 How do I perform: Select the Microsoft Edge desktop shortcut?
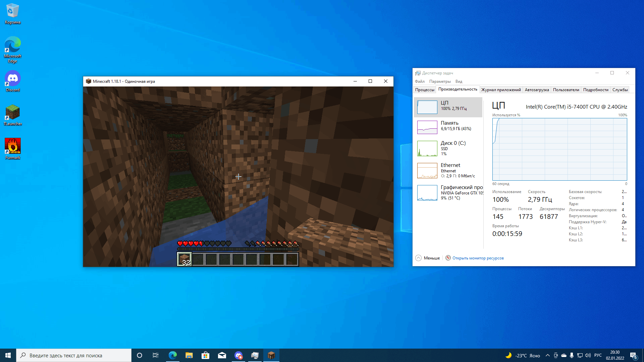pyautogui.click(x=13, y=49)
